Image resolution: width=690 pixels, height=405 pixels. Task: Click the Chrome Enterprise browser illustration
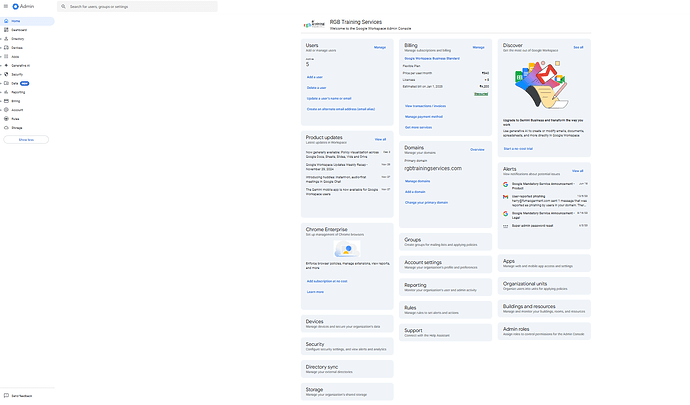pos(347,250)
